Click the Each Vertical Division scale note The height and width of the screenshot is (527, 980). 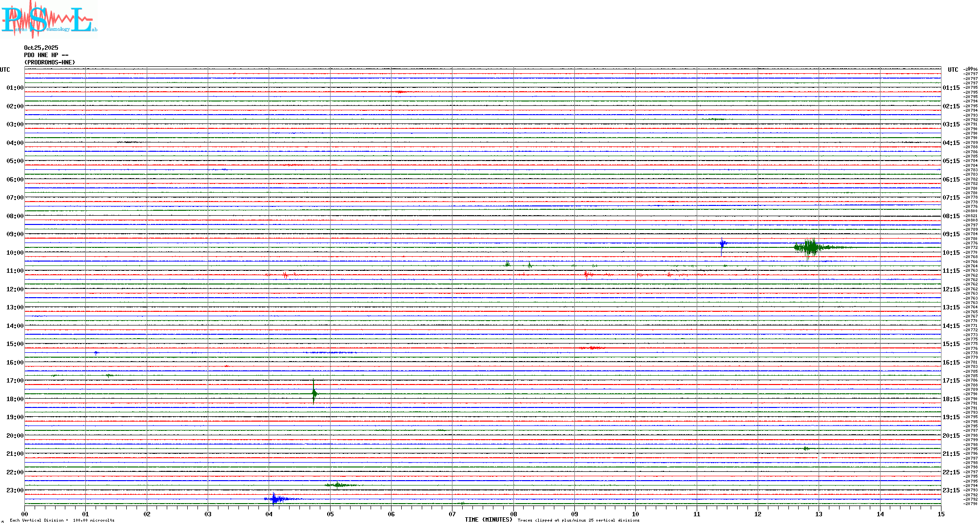[62, 520]
